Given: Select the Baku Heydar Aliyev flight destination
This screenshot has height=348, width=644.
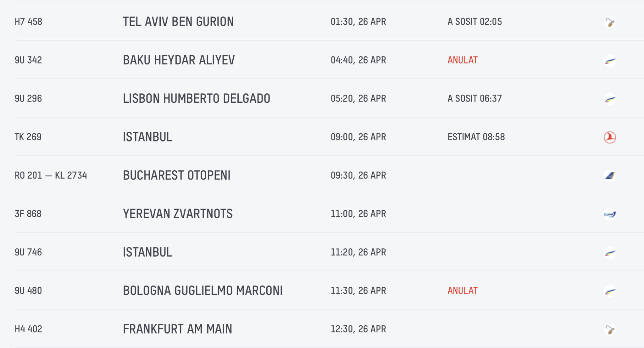Looking at the screenshot, I should point(179,60).
